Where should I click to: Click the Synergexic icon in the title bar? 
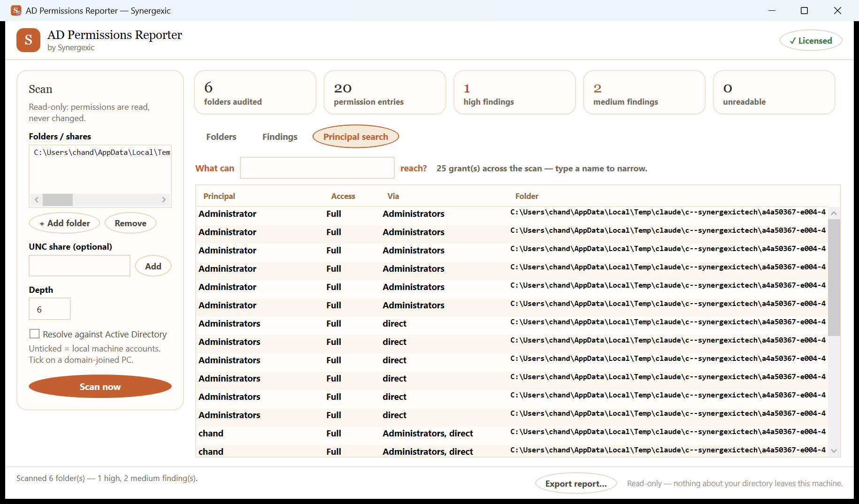[16, 10]
